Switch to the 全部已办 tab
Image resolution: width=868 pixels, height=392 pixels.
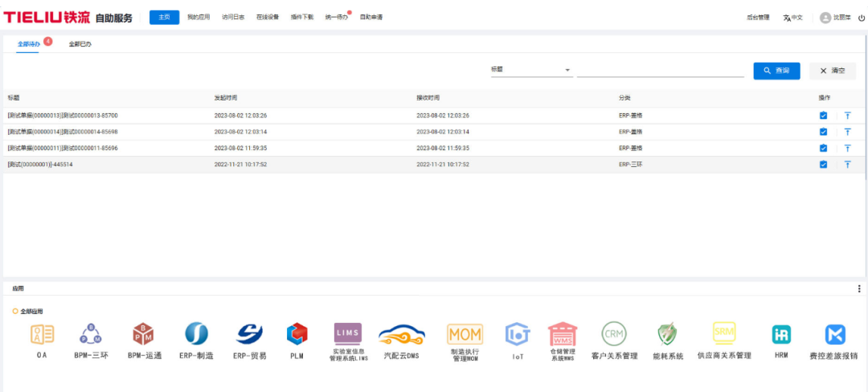pos(80,44)
